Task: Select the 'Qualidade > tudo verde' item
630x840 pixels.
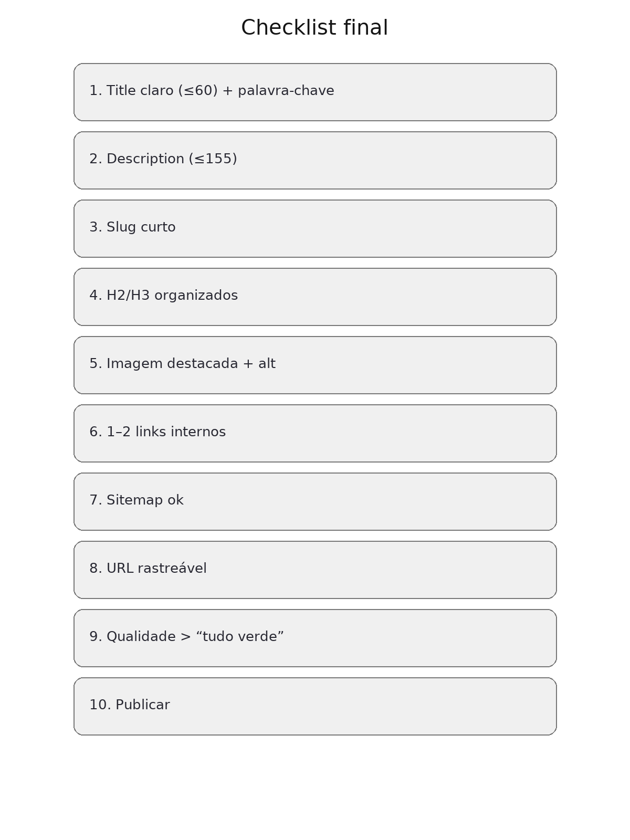Action: (315, 638)
